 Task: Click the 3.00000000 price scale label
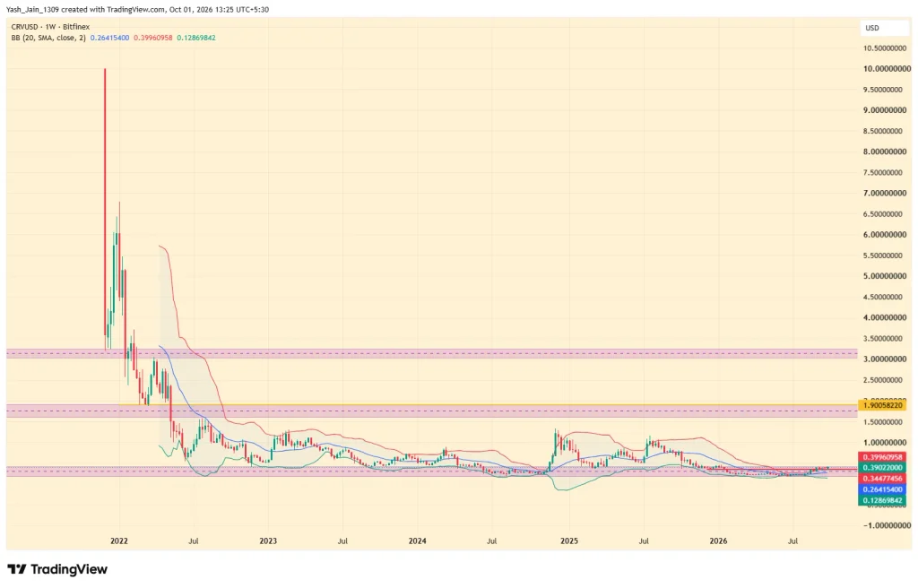[885, 359]
